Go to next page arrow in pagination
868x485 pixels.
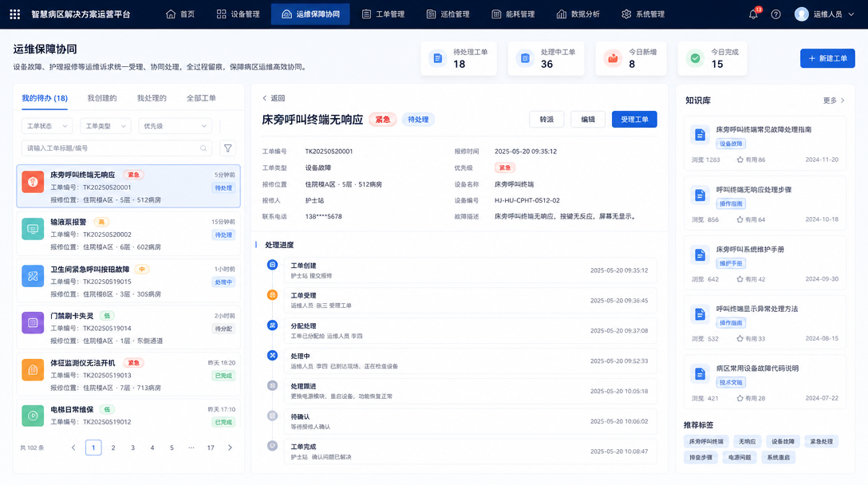coord(231,448)
